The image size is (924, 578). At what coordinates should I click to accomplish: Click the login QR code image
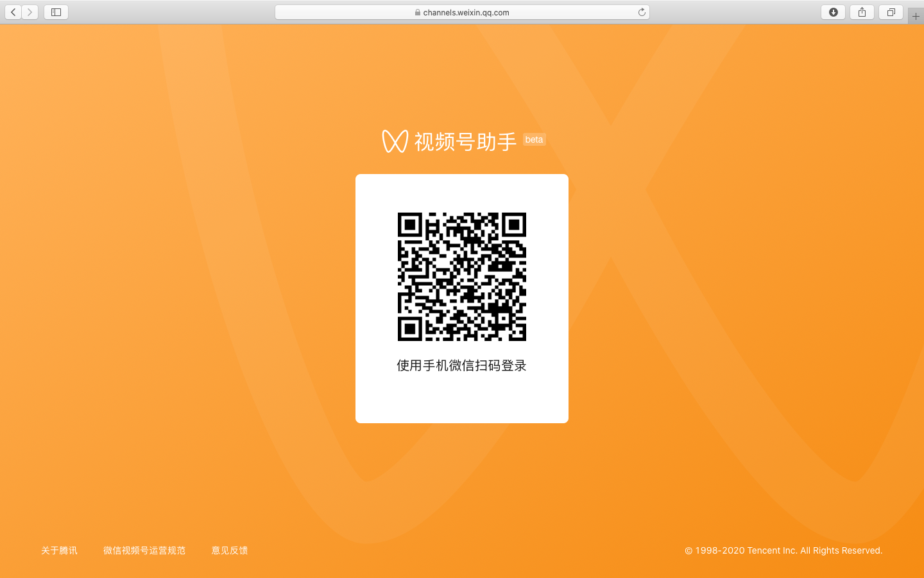click(x=462, y=277)
